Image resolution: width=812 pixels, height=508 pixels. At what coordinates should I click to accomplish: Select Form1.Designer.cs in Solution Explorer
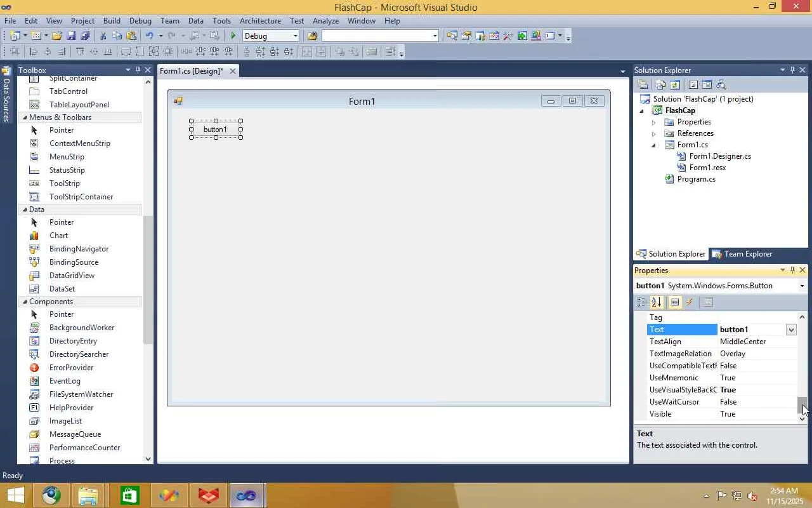pos(720,156)
